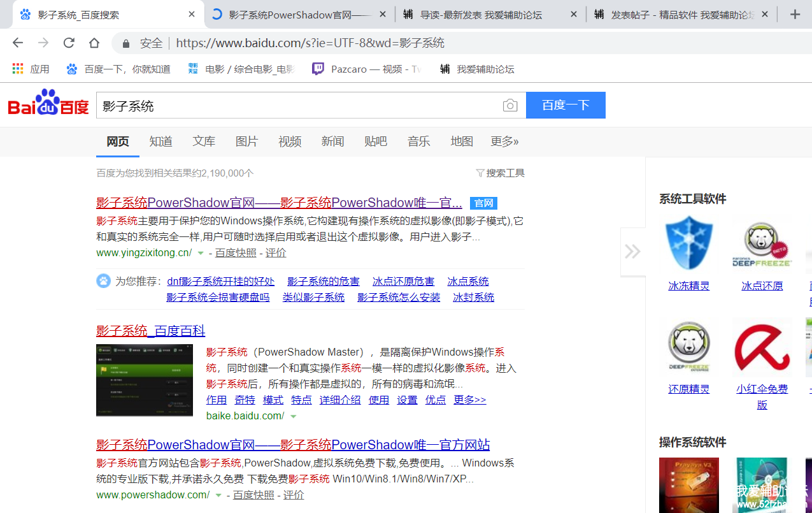Click the address bar URL

click(310, 43)
